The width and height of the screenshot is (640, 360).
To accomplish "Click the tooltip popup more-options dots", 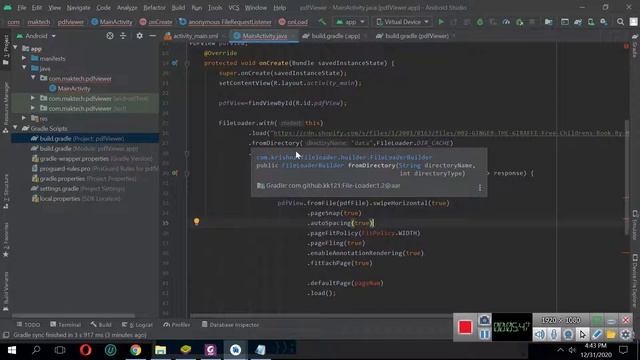I will 480,187.
